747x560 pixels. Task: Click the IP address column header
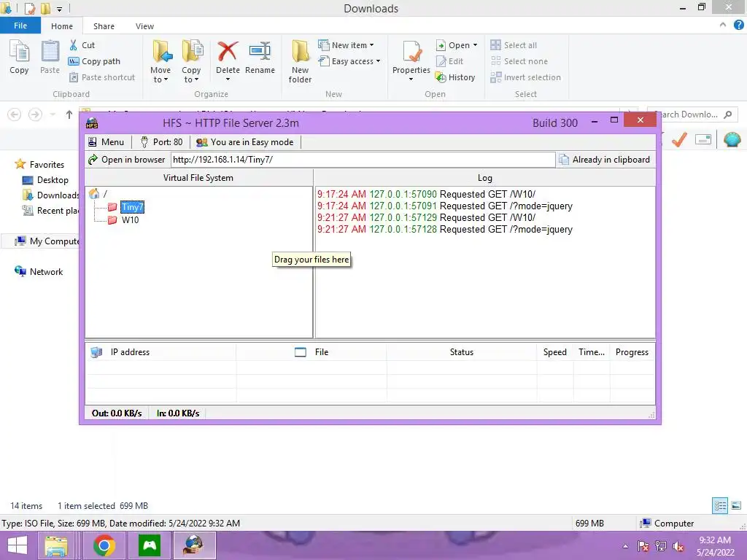point(160,352)
